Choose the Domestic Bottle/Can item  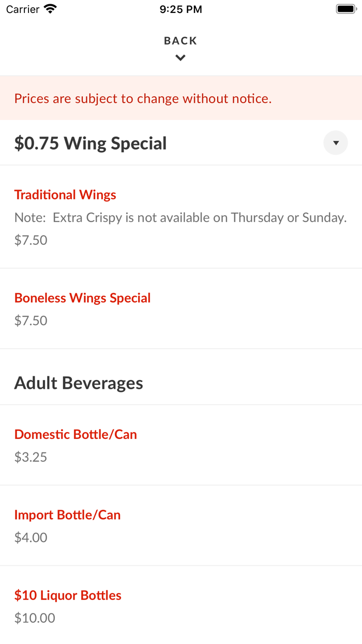pyautogui.click(x=76, y=434)
